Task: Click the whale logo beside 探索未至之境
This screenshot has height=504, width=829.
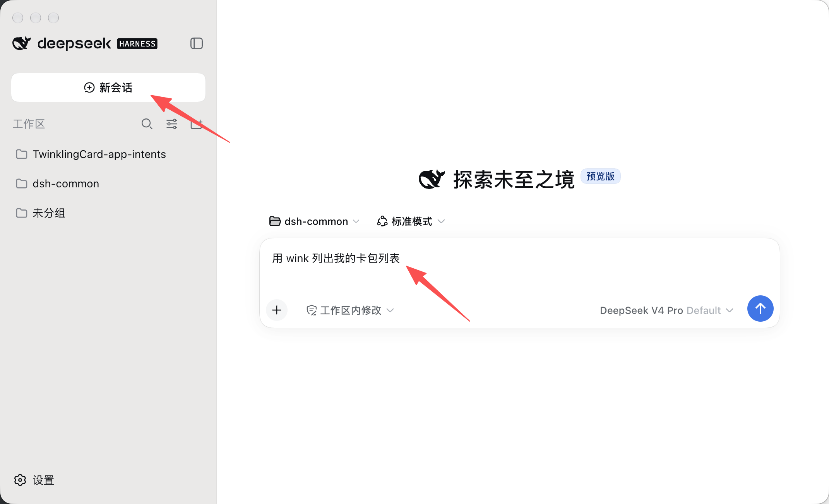Action: point(432,179)
